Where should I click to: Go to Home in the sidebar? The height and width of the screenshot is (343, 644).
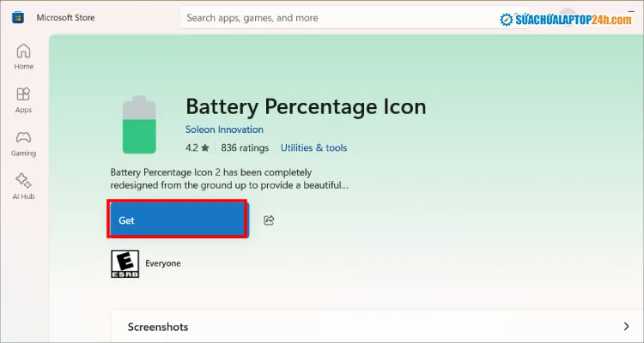(24, 55)
